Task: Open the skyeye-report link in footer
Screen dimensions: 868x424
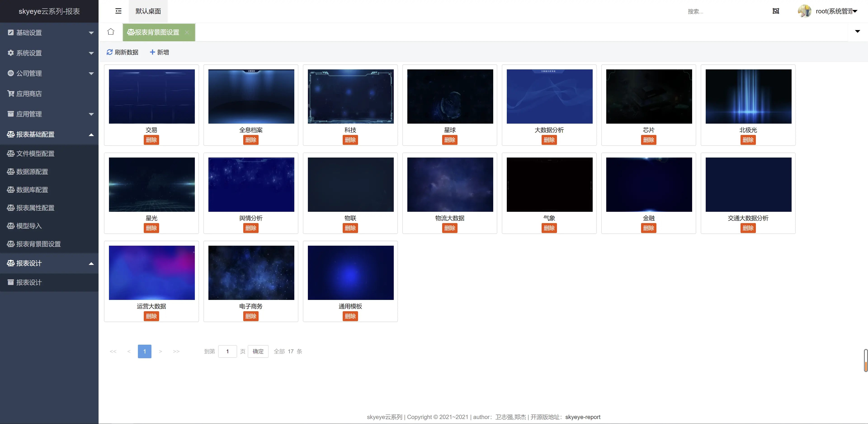Action: (x=583, y=417)
